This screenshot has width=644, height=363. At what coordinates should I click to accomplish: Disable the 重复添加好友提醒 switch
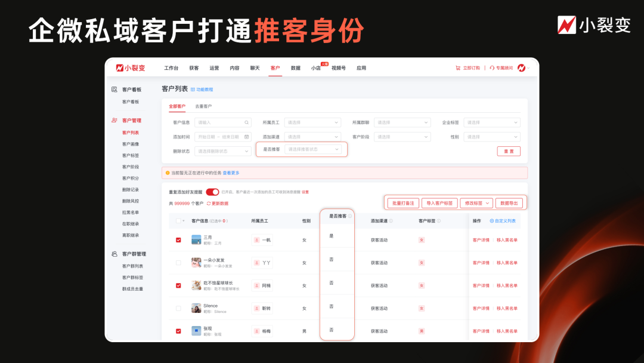click(x=212, y=192)
